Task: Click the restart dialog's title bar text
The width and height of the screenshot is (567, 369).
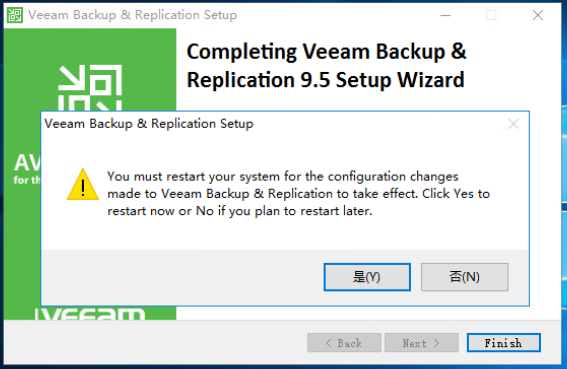Action: 149,124
